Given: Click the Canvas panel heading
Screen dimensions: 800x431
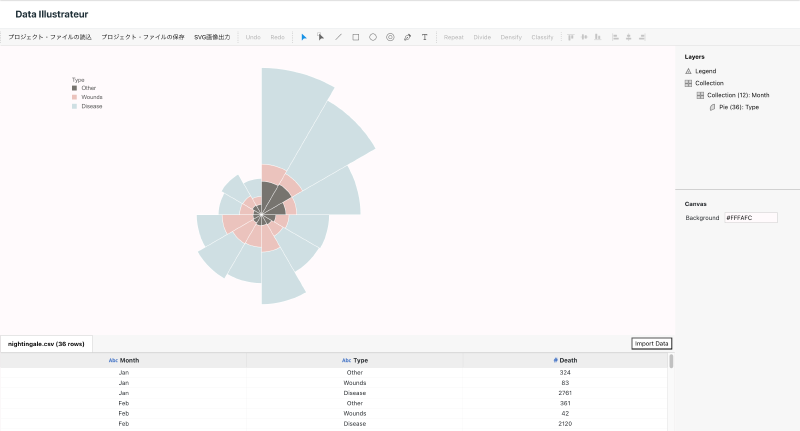Looking at the screenshot, I should [695, 204].
